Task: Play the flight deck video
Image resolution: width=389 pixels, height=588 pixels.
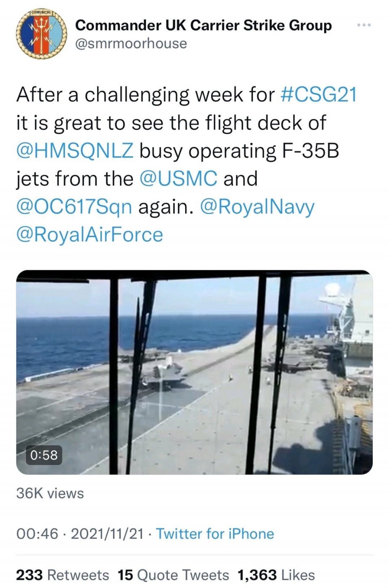Action: click(x=194, y=372)
